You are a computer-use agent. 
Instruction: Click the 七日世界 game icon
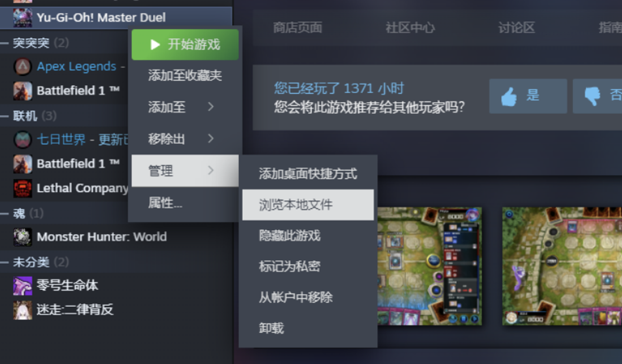click(22, 139)
